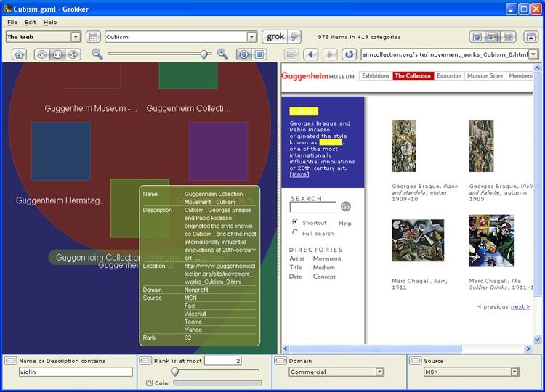Image resolution: width=545 pixels, height=392 pixels.
Task: Go to the home map view
Action: (20, 54)
